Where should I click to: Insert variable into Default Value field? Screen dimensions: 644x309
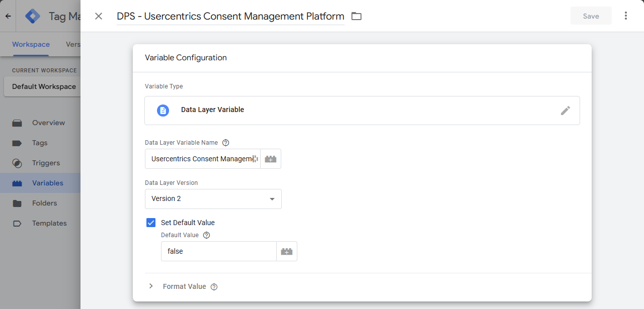(287, 251)
